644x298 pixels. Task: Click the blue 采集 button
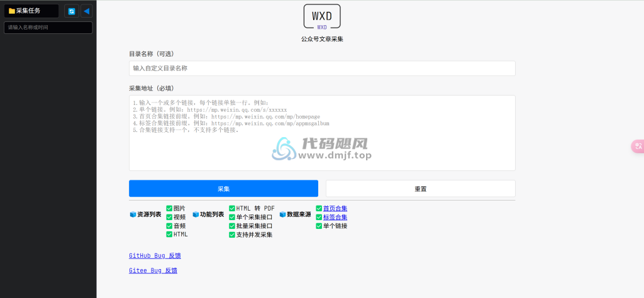coord(223,189)
